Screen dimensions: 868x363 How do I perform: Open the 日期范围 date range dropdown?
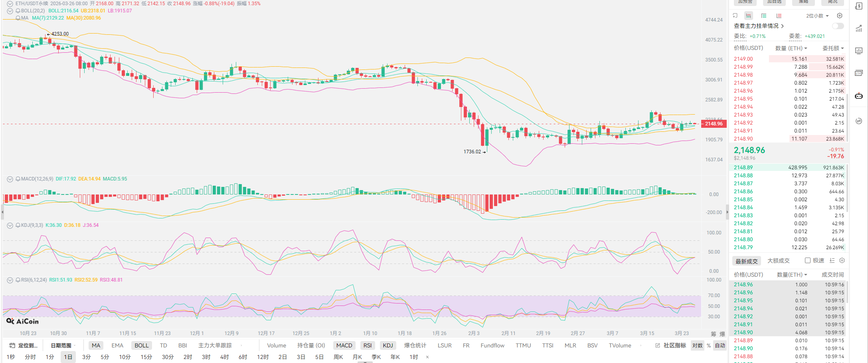pyautogui.click(x=63, y=345)
